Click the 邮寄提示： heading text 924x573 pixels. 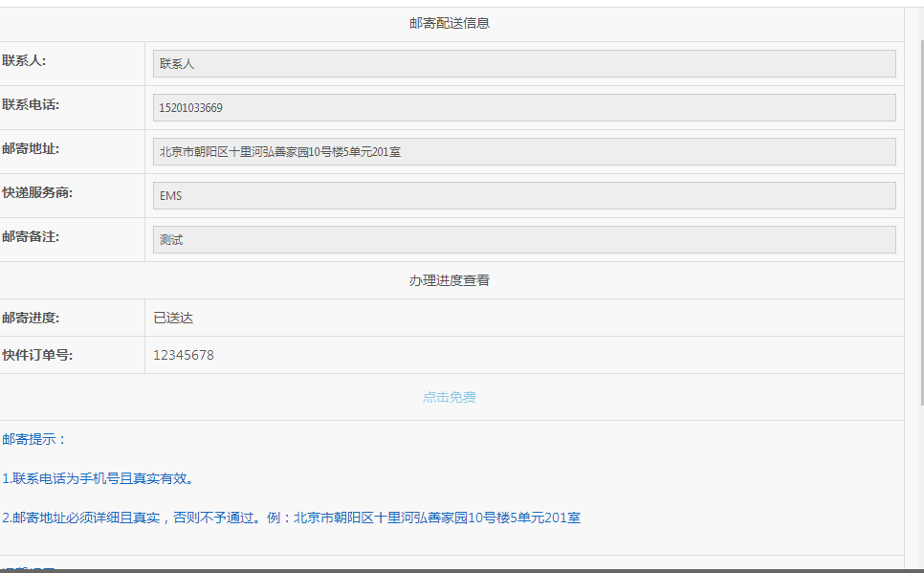tap(34, 439)
